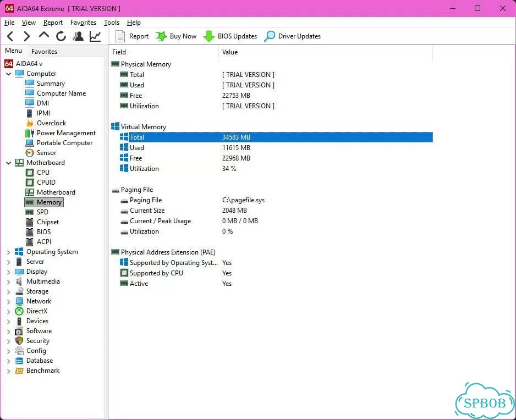Click the Power Management battery icon

(30, 133)
